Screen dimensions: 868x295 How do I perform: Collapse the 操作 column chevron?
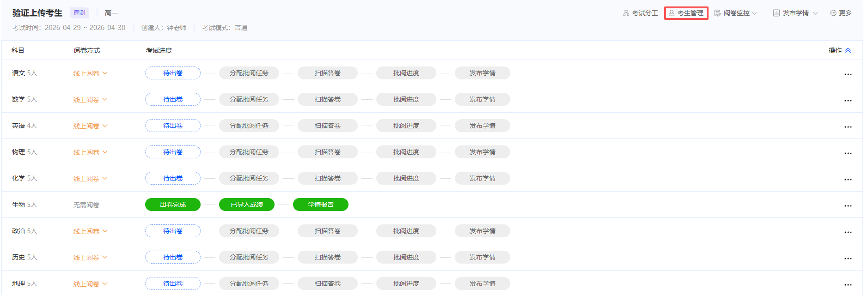[x=848, y=50]
